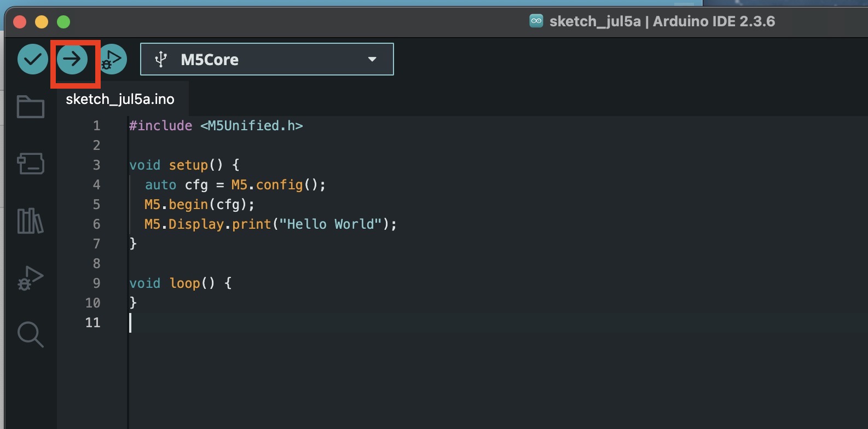Click the M5.begin(cfg); line
This screenshot has height=429, width=868.
tap(200, 204)
